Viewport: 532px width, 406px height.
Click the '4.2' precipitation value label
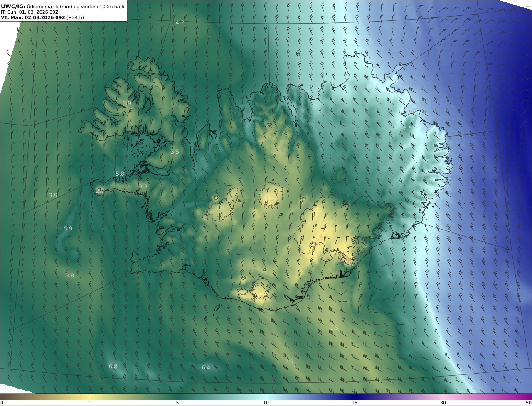click(180, 22)
